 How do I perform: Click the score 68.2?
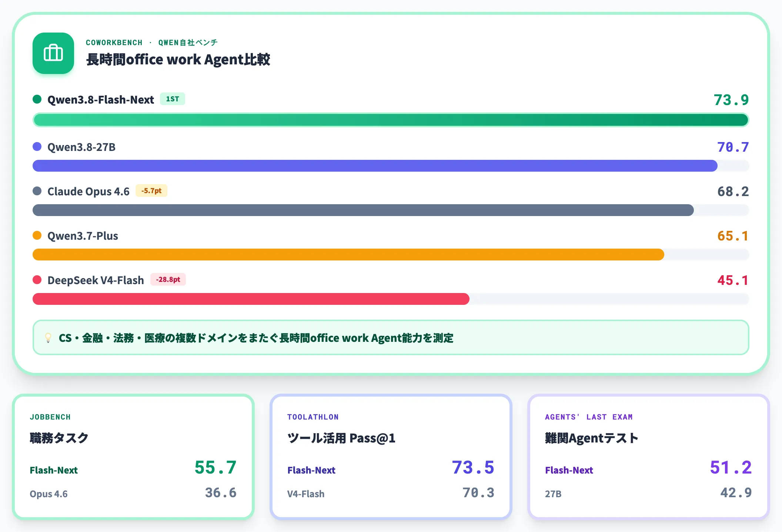click(733, 192)
